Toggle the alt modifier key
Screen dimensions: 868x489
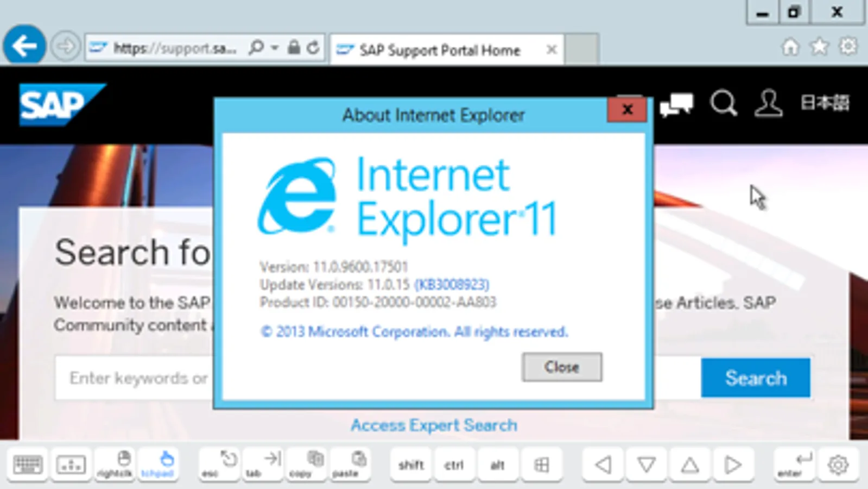(498, 465)
